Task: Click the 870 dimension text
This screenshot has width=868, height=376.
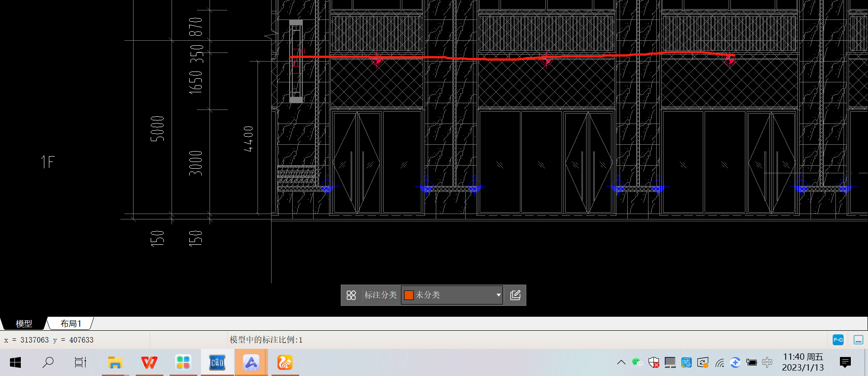Action: 196,27
